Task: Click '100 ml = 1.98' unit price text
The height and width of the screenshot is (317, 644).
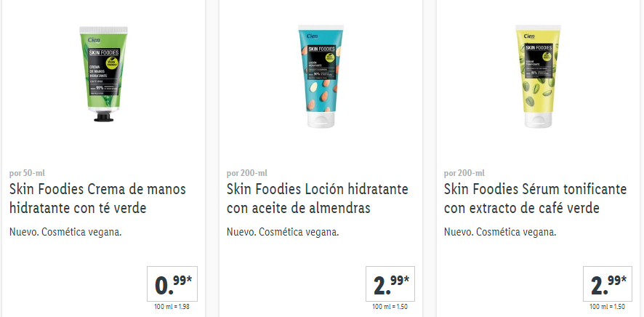Action: [x=172, y=307]
